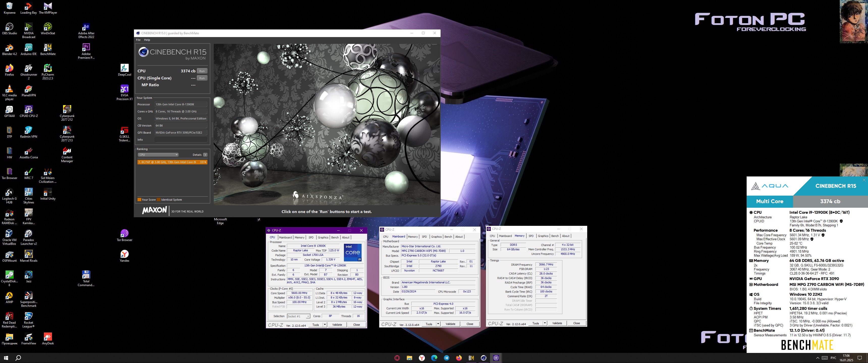Select Memory tab in Mainboard CPU-Z window
The width and height of the screenshot is (868, 363).
coord(413,237)
